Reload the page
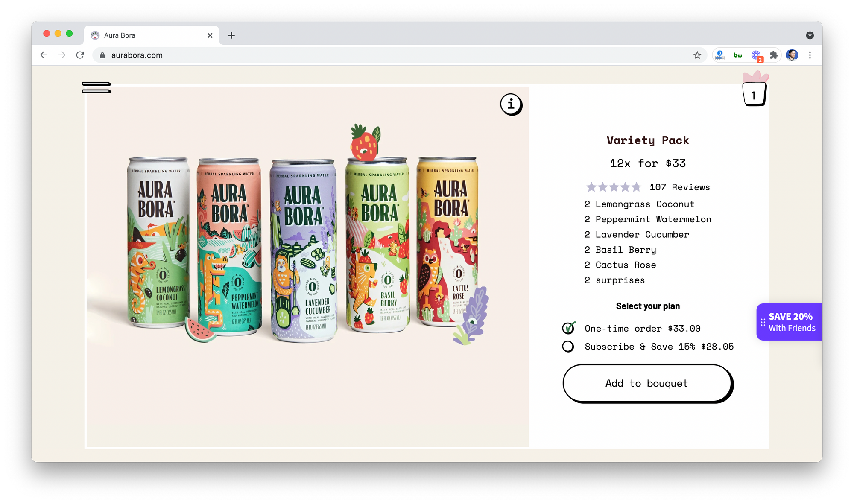Viewport: 854px width, 504px height. pos(80,55)
